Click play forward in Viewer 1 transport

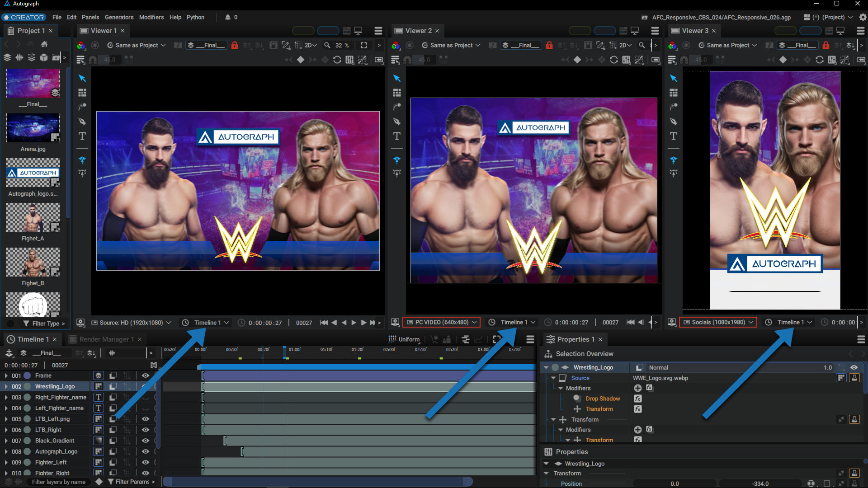(354, 323)
